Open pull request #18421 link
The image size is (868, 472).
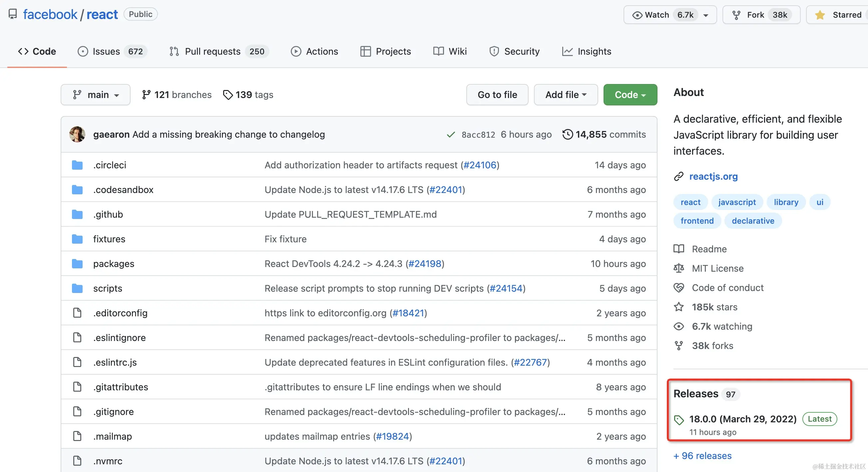408,313
